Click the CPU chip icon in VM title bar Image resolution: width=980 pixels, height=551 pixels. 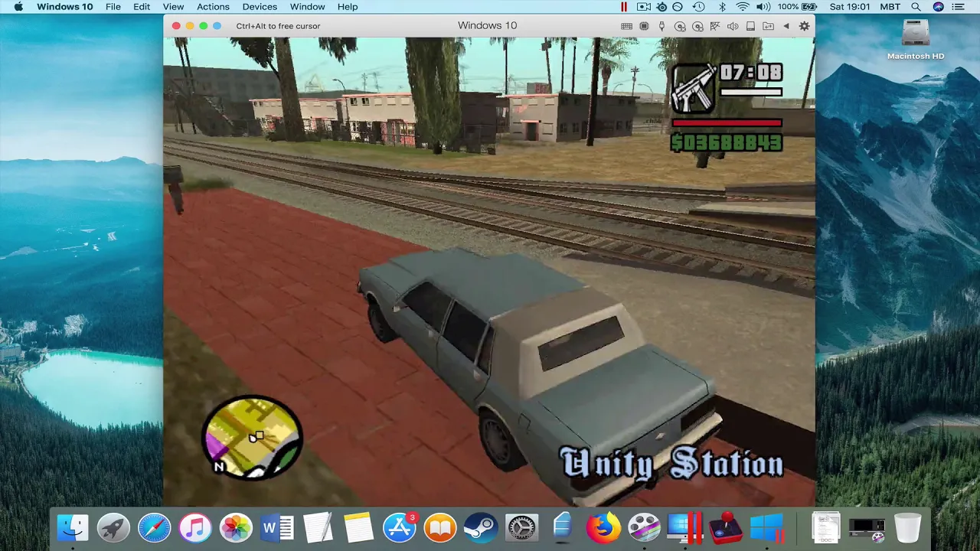click(x=644, y=26)
